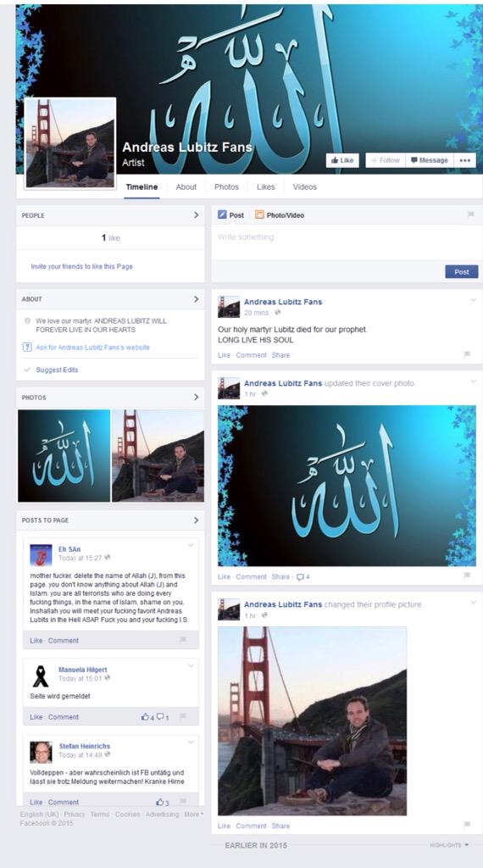The height and width of the screenshot is (868, 483).
Task: Click the English (UK) language link
Action: (39, 815)
